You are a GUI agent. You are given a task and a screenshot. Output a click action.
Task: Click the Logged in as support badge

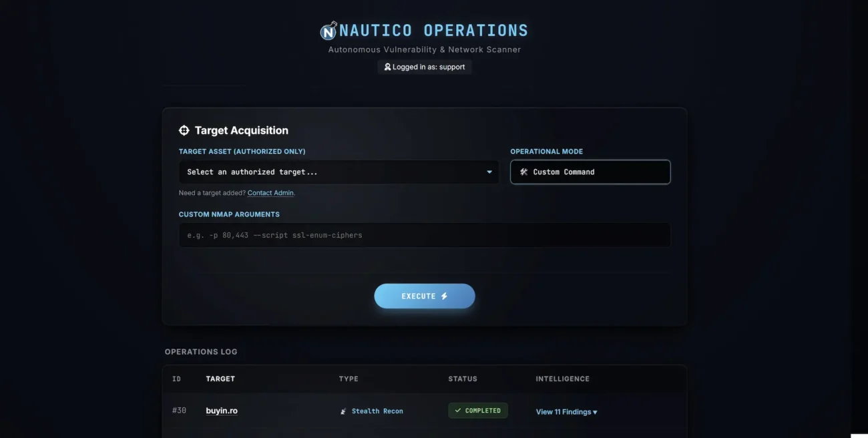coord(425,67)
